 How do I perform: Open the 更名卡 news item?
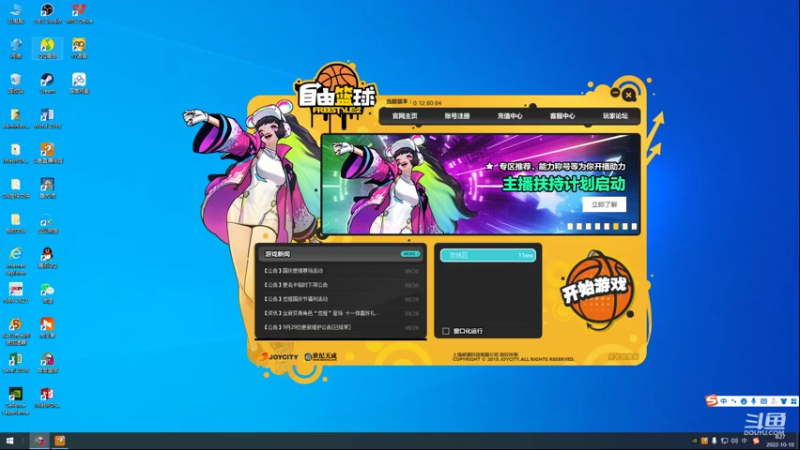(341, 285)
